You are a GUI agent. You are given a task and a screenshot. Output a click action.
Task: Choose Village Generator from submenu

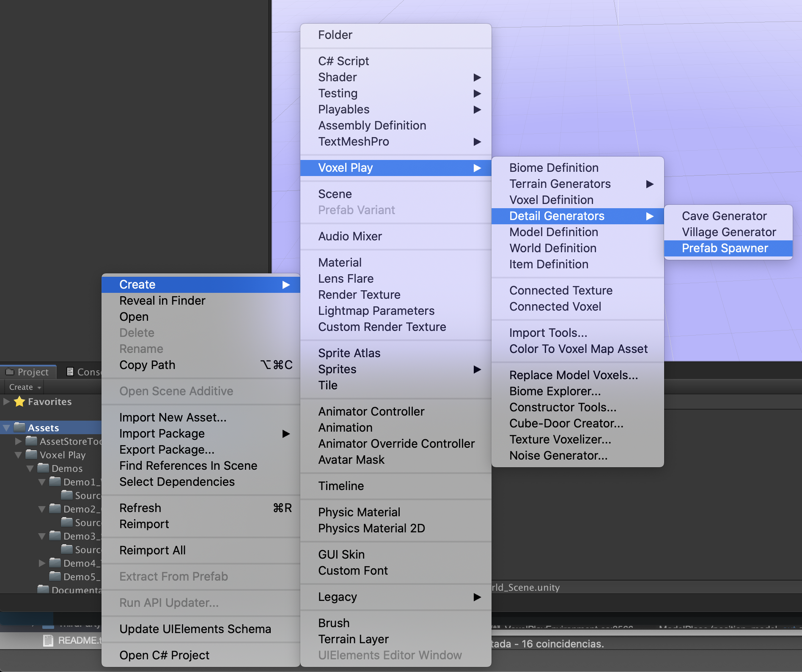(728, 232)
